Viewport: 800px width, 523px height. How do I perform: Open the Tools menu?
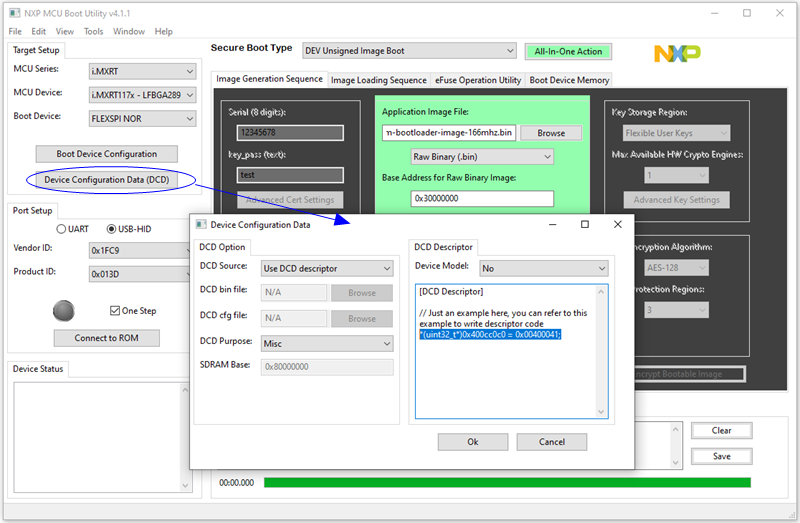(x=93, y=32)
